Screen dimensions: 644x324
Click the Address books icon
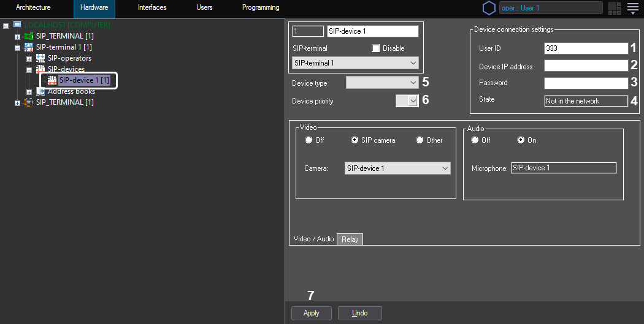[x=40, y=91]
